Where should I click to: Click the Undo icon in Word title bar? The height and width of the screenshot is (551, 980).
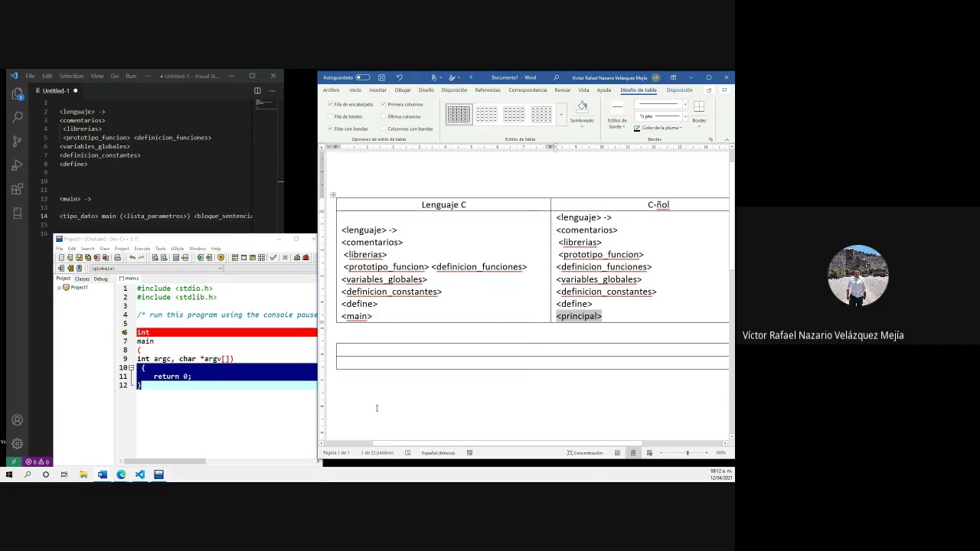click(399, 77)
